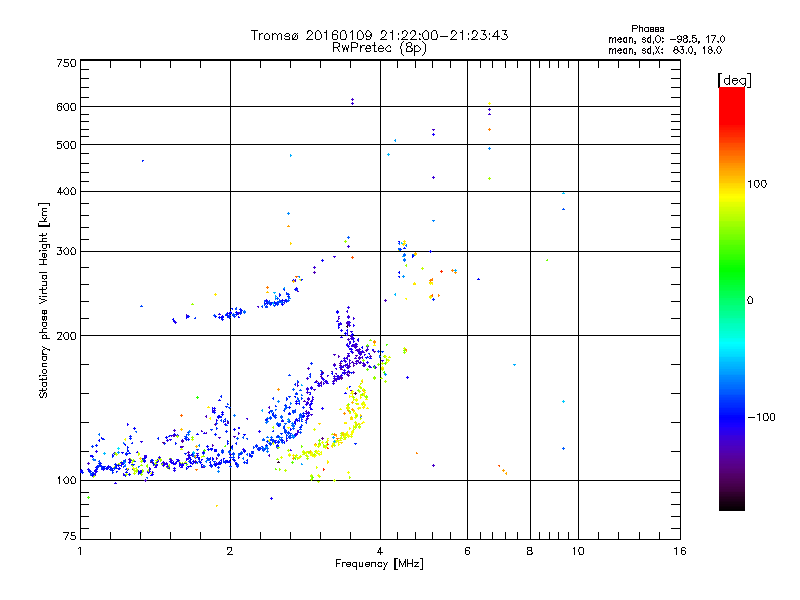The height and width of the screenshot is (600, 800).
Task: Select the "600" height tick label
Action: pos(66,107)
